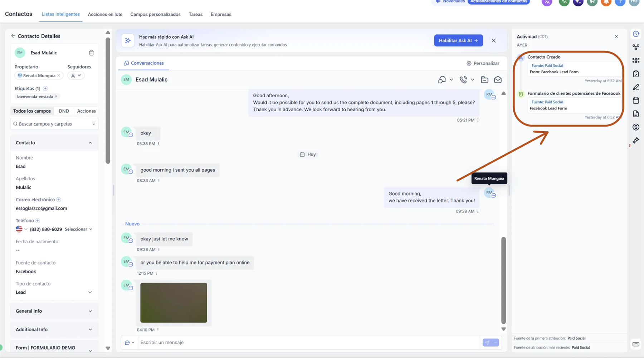
Task: Open the Notes pencil icon in sidebar
Action: coord(636,87)
